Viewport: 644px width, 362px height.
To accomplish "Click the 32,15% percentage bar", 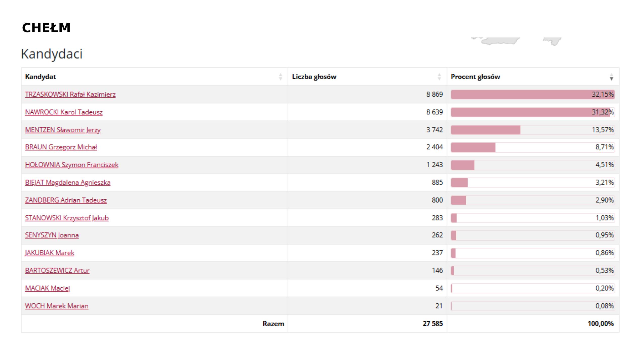I will 532,95.
